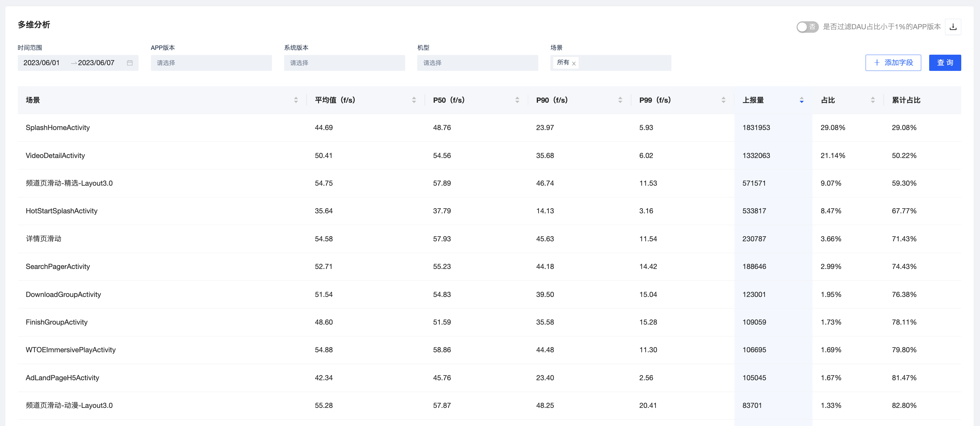Remove the 所有 tag from 场景 filter
This screenshot has height=426, width=980.
[x=574, y=64]
